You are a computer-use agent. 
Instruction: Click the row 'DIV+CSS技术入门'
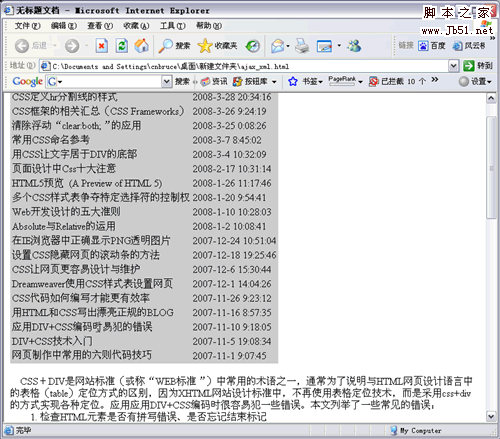[144, 341]
